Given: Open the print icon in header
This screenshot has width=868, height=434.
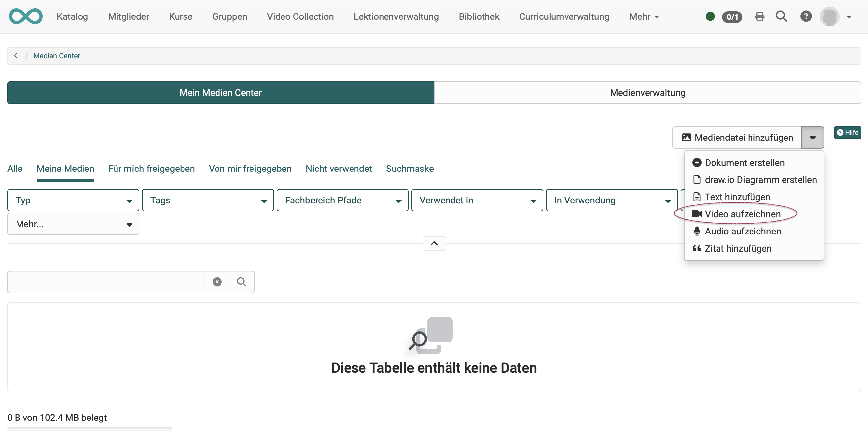Looking at the screenshot, I should (x=759, y=16).
